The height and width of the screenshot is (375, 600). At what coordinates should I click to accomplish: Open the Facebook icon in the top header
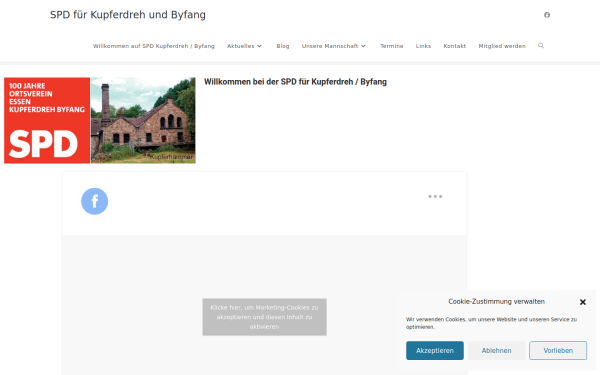coord(547,15)
